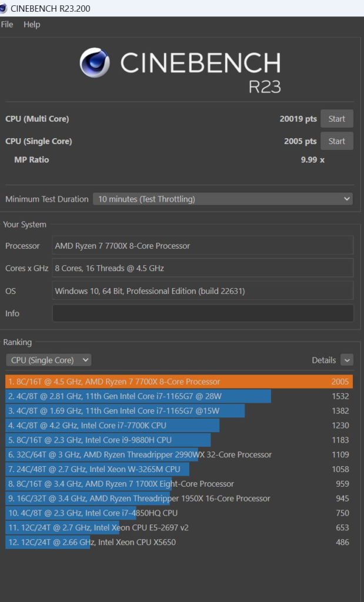Expand the Details dropdown arrow
Screen dimensions: 364x602
(347, 360)
